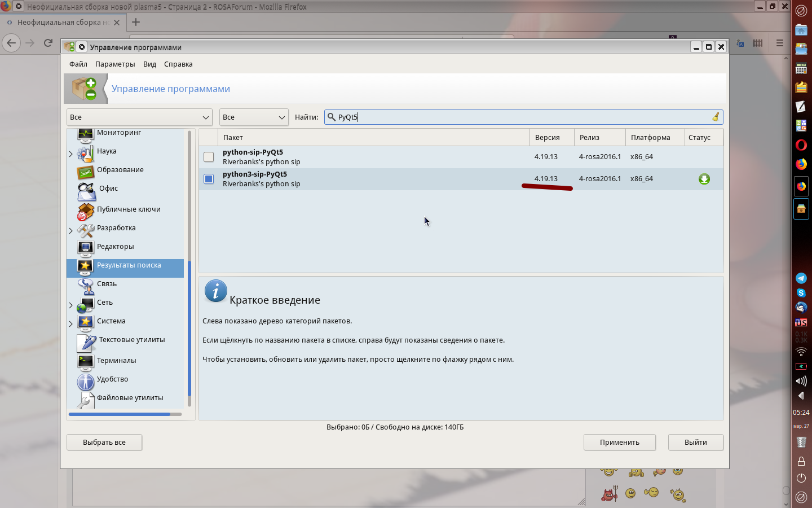Image resolution: width=812 pixels, height=508 pixels.
Task: Open the Wi-Fi network tray icon
Action: [x=801, y=352]
